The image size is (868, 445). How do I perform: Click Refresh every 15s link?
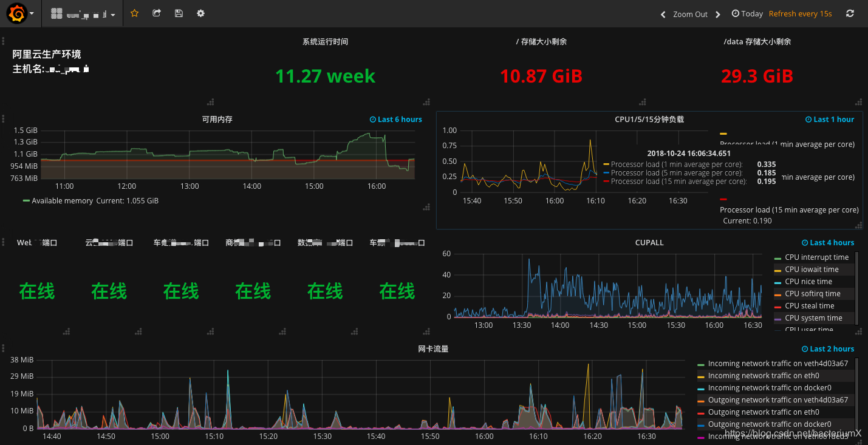pyautogui.click(x=800, y=13)
